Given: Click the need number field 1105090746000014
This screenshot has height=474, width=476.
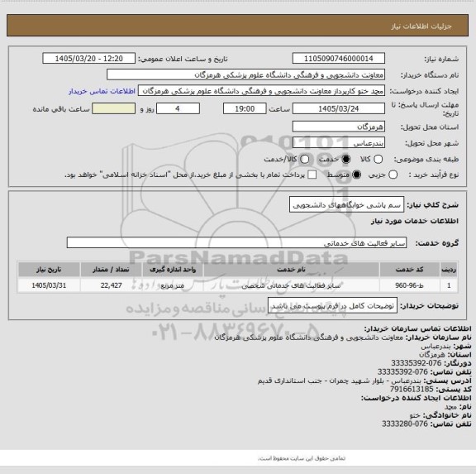Looking at the screenshot, I should pyautogui.click(x=339, y=59).
